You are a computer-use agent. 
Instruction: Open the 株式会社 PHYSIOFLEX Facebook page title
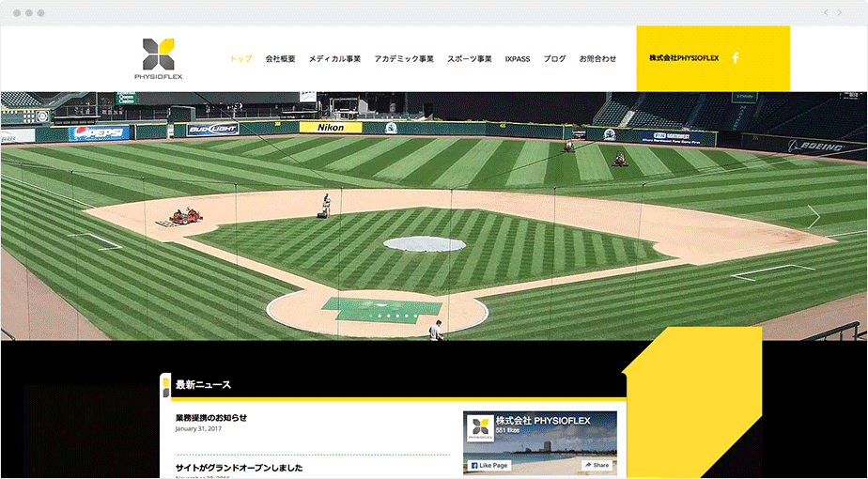543,421
